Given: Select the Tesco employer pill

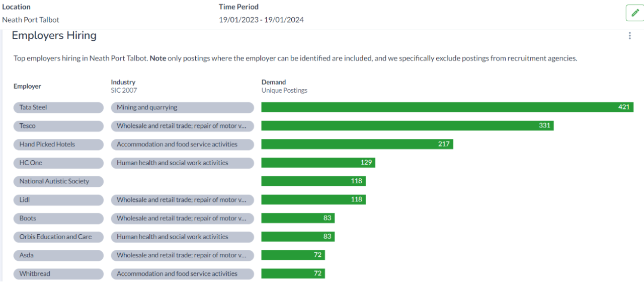Looking at the screenshot, I should click(58, 126).
